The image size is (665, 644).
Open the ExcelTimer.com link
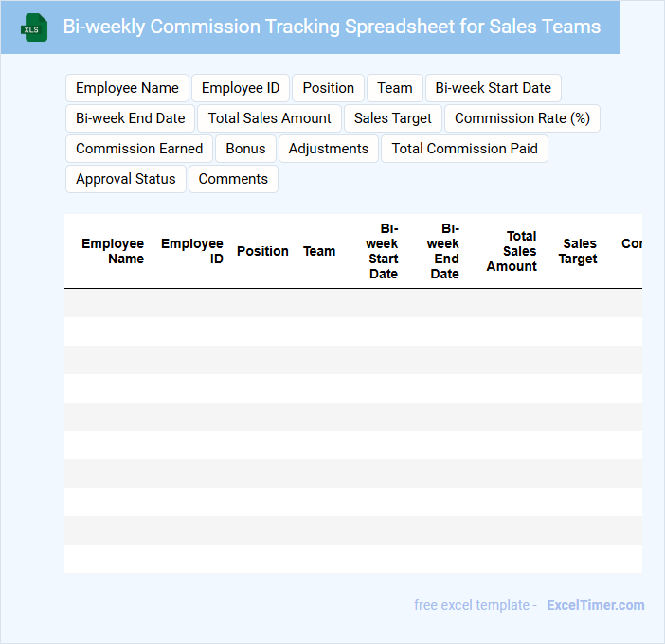pyautogui.click(x=595, y=605)
